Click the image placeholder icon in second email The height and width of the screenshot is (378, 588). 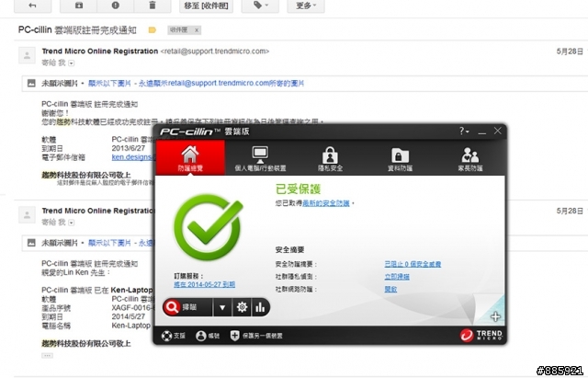[31, 243]
